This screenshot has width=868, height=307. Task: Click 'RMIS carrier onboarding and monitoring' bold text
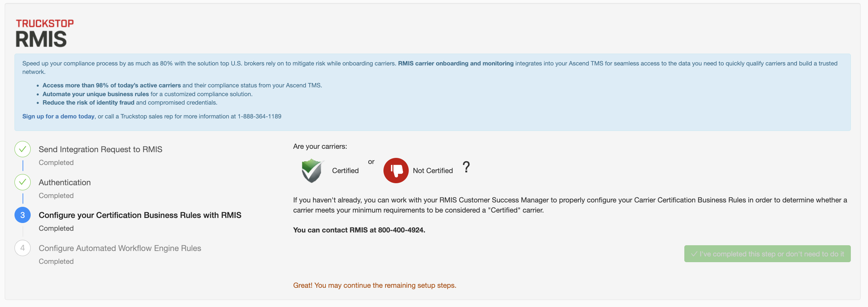pyautogui.click(x=456, y=63)
